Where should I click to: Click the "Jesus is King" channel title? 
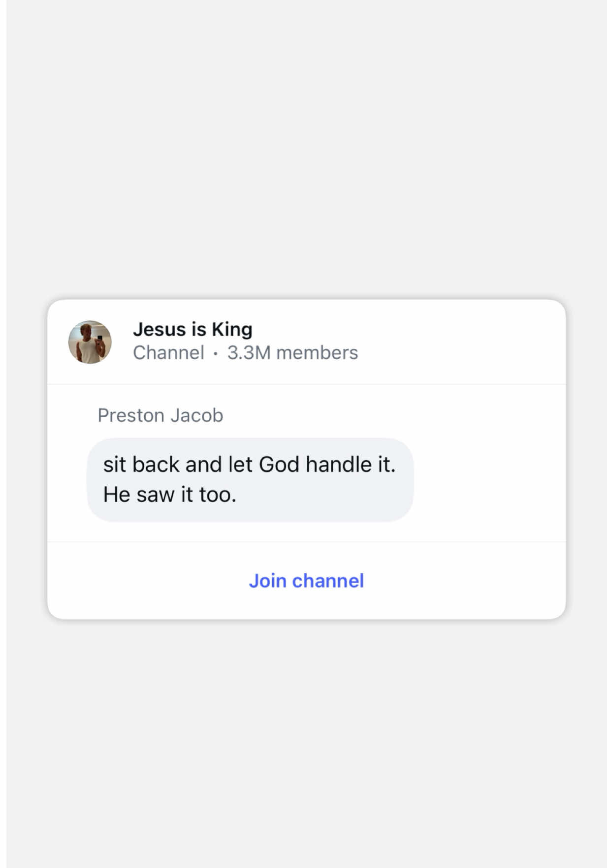pyautogui.click(x=192, y=329)
